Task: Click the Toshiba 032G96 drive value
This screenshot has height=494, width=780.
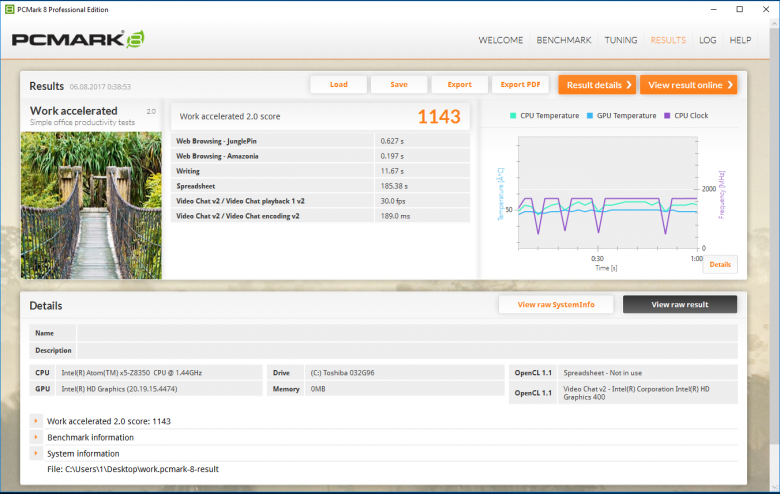Action: coord(342,373)
